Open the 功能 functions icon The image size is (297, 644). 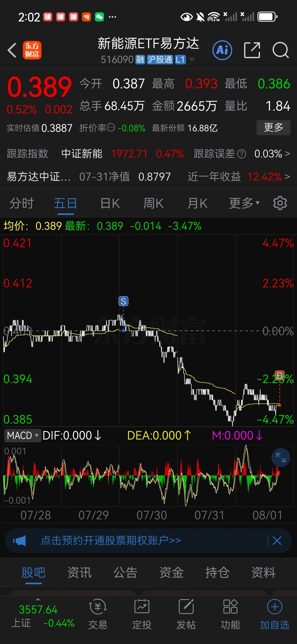coord(230,615)
